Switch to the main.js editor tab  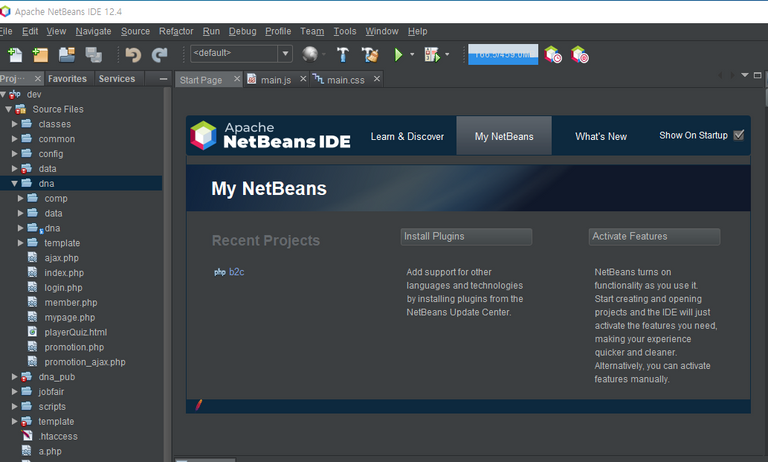(276, 79)
